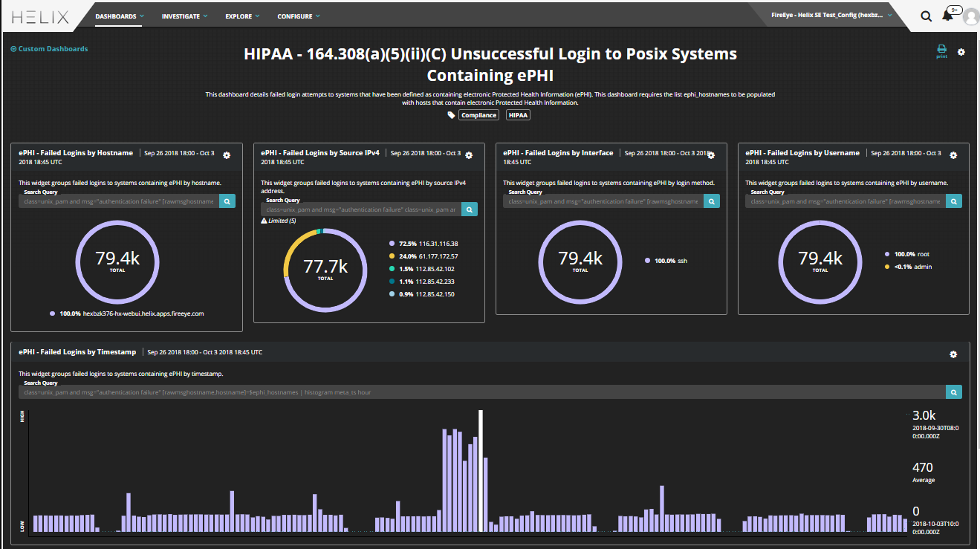The width and height of the screenshot is (980, 549).
Task: Open settings gear of Failed Logins by Hostname widget
Action: point(227,155)
